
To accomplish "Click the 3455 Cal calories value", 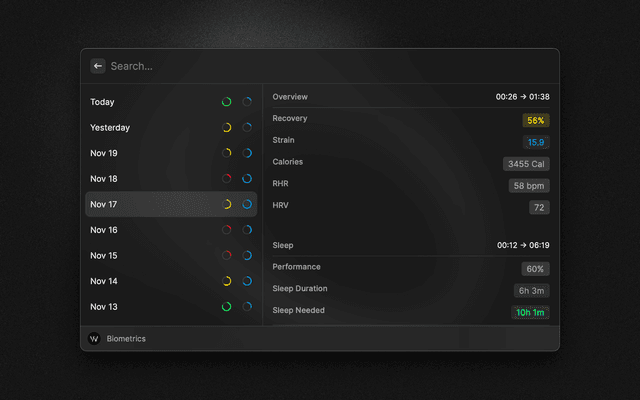I will tap(526, 164).
